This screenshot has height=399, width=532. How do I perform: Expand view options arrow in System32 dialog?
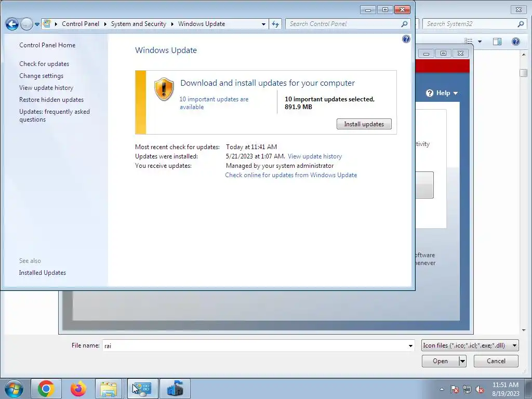[480, 42]
